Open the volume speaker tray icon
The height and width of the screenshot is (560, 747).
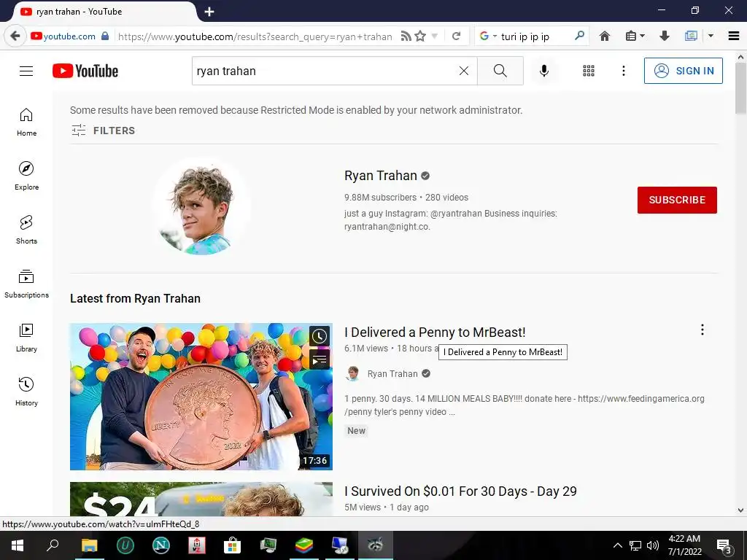point(653,545)
